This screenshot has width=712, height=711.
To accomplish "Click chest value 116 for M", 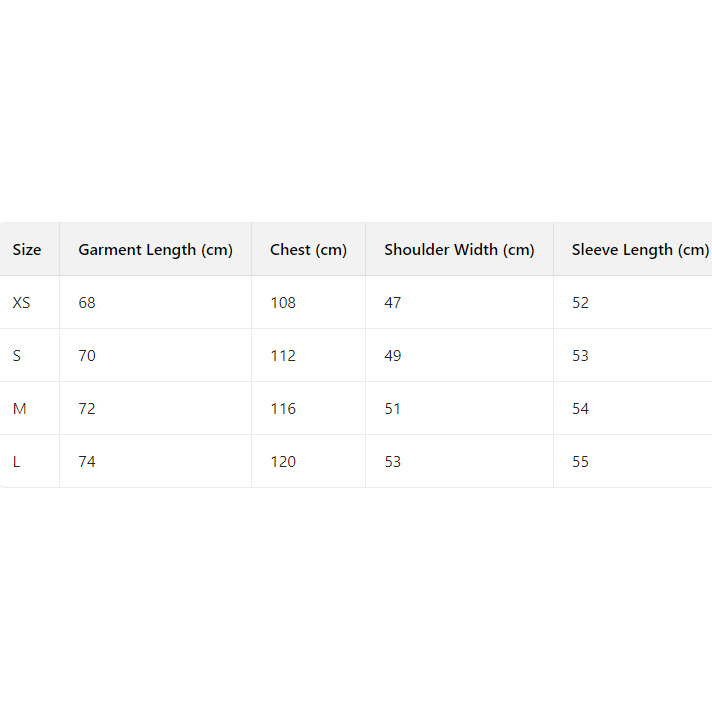I will pyautogui.click(x=283, y=409).
